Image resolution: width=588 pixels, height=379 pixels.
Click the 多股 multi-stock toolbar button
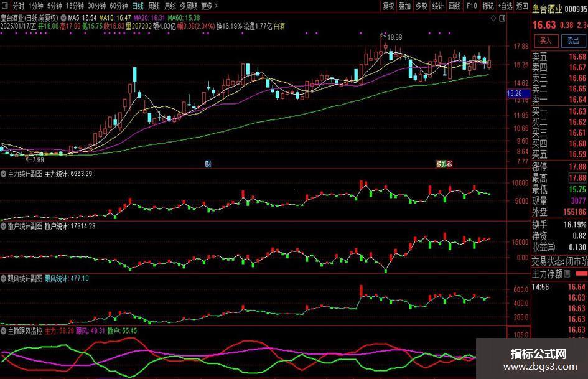coord(421,6)
